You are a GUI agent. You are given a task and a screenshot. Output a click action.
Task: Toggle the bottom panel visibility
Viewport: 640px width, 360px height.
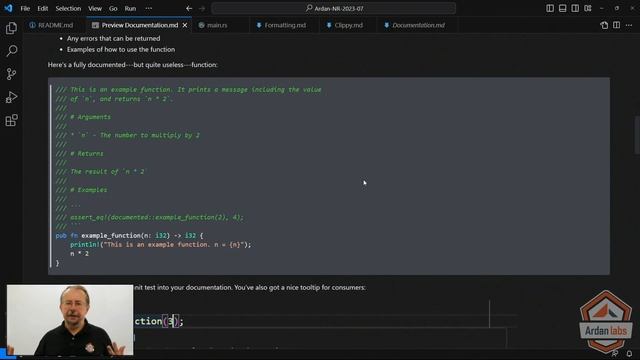pos(562,8)
